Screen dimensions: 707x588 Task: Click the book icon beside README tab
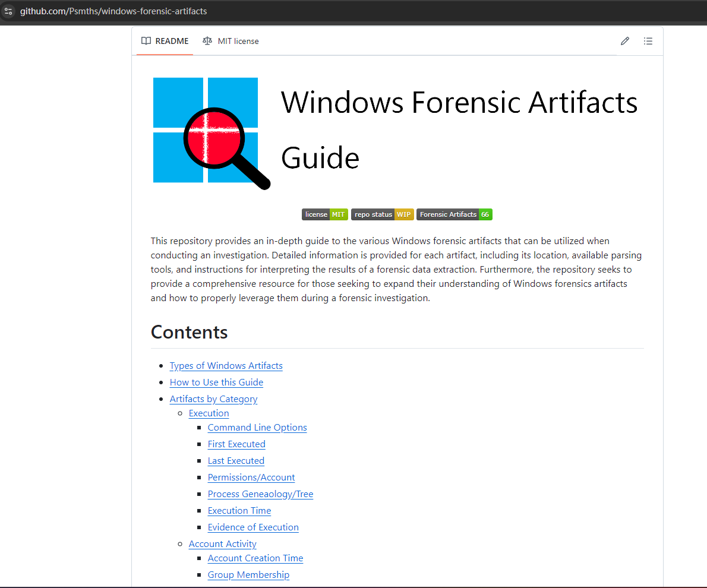(x=146, y=41)
